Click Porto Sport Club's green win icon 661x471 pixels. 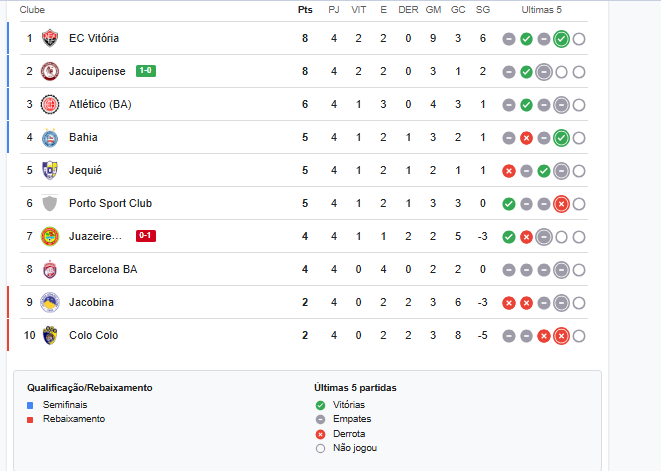click(x=509, y=204)
